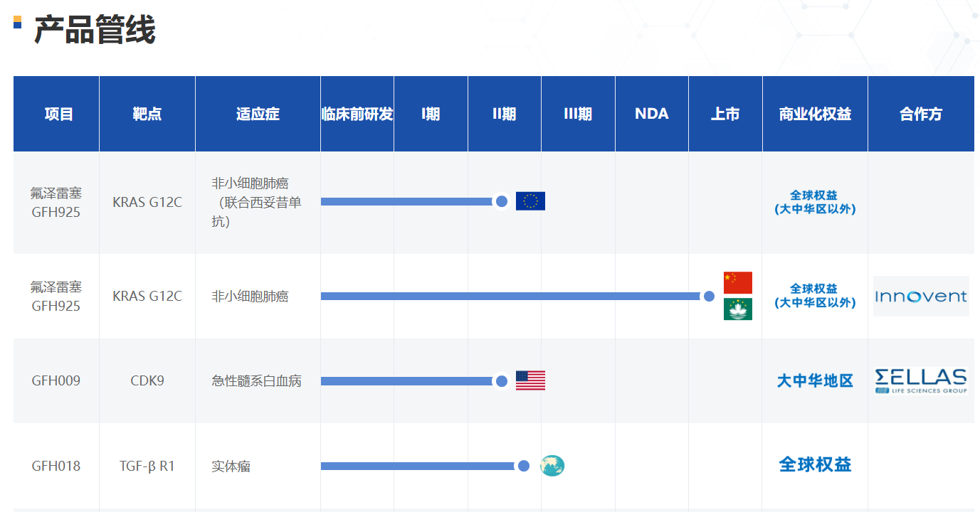Click the EU flag icon
The width and height of the screenshot is (980, 512).
coord(530,201)
